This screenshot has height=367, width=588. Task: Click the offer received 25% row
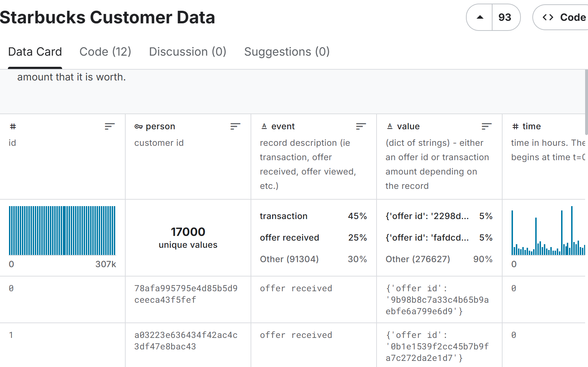point(313,238)
